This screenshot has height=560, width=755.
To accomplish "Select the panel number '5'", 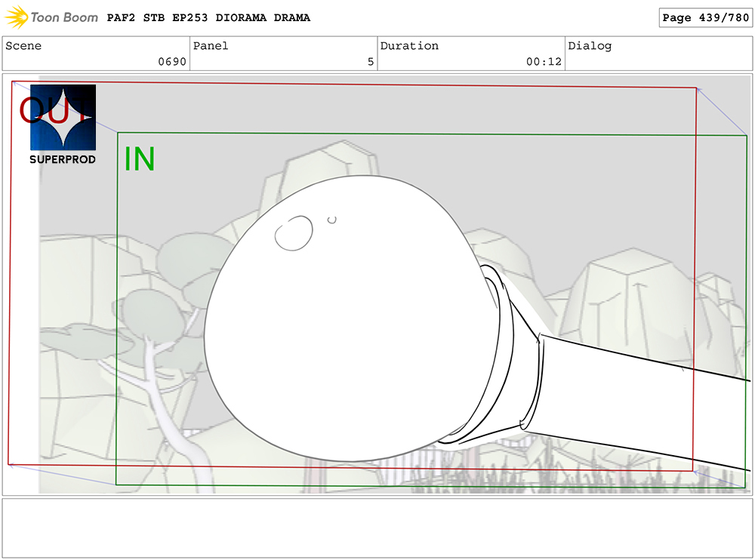I will click(x=370, y=62).
